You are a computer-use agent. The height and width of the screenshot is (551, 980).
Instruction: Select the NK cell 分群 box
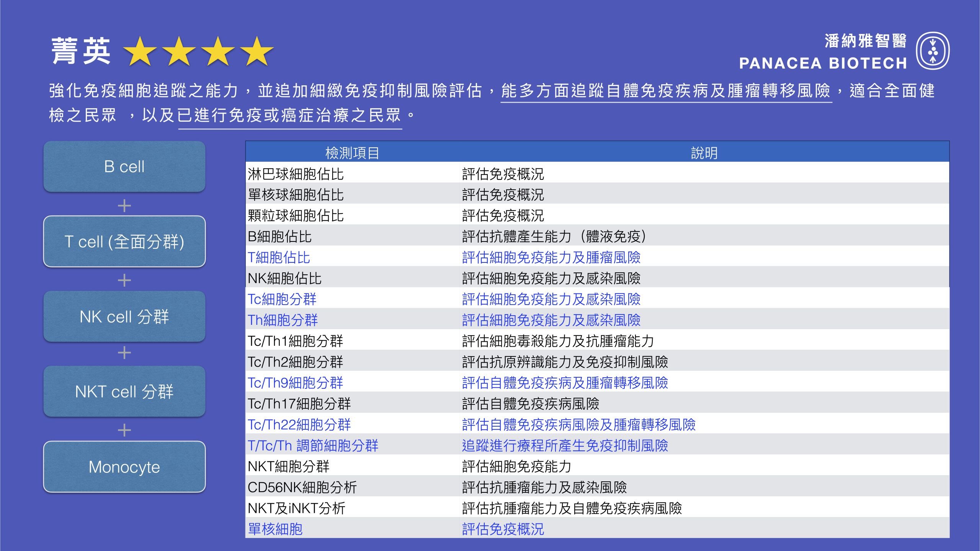coord(124,316)
